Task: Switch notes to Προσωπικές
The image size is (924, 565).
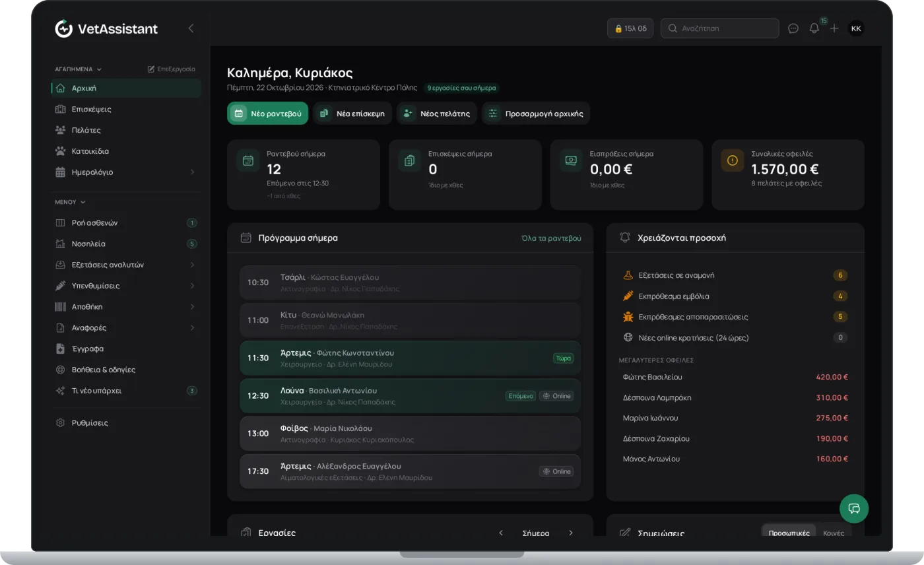Action: [x=789, y=533]
